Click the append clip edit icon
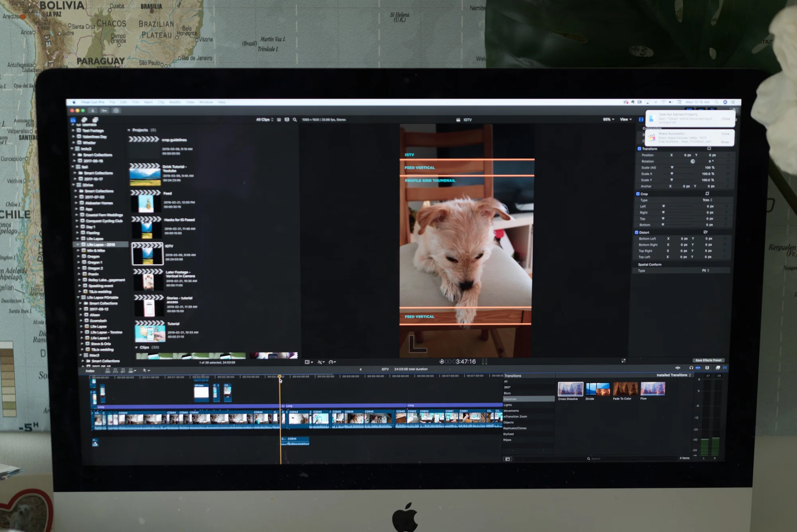Screen dimensions: 797x532 (123, 370)
